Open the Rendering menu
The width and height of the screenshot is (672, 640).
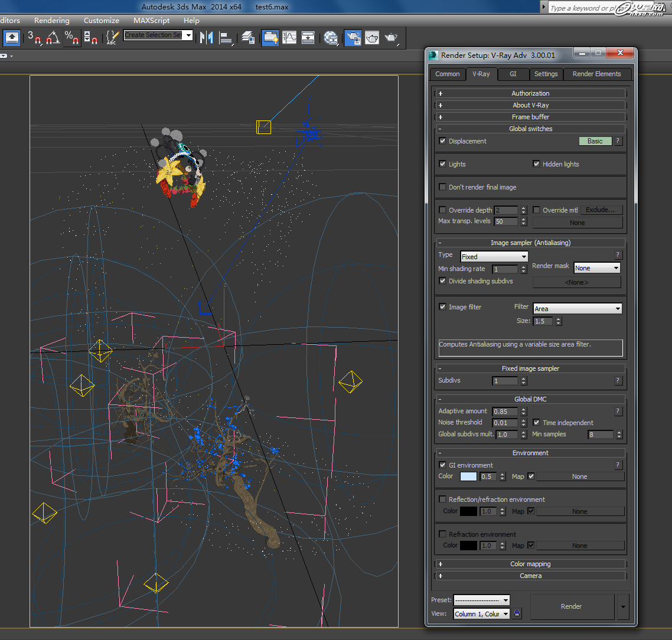(52, 21)
